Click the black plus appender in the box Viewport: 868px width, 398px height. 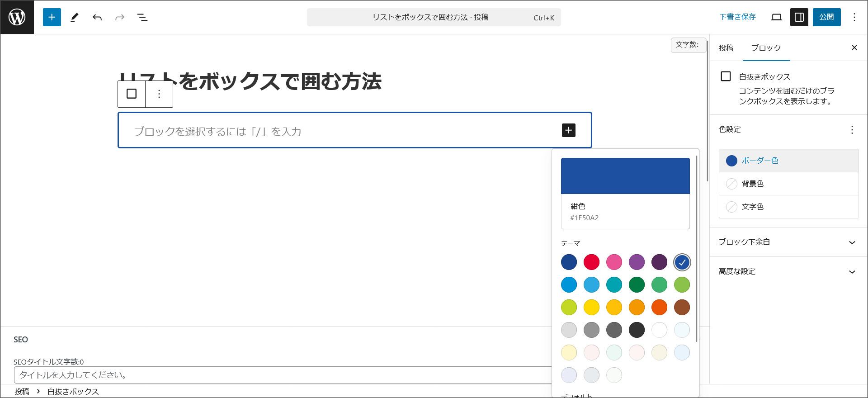[x=569, y=130]
